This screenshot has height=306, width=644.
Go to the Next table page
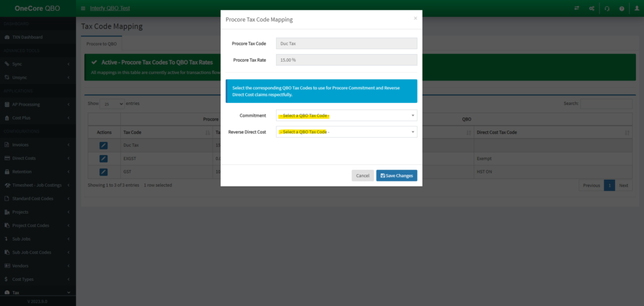pyautogui.click(x=623, y=185)
